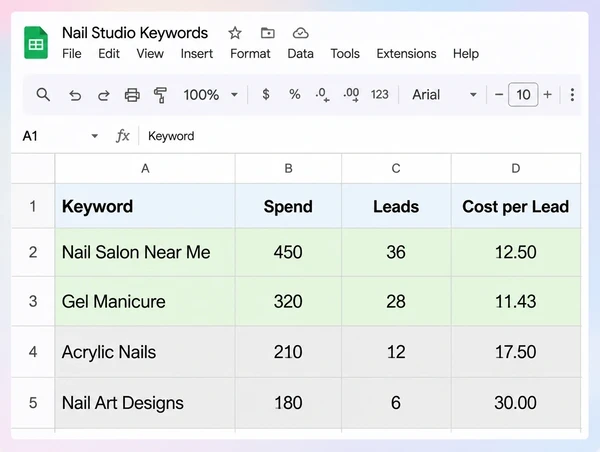Select row 4 header

(33, 352)
